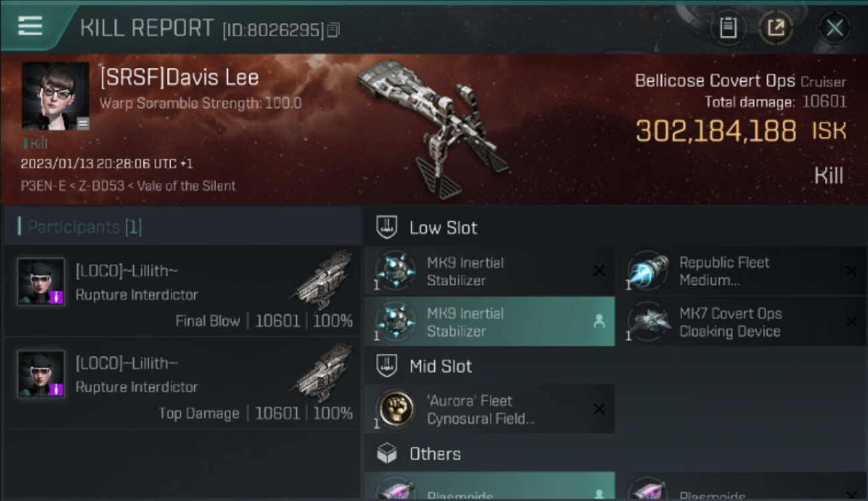Click the Others section cube icon
The width and height of the screenshot is (868, 501).
(x=388, y=454)
